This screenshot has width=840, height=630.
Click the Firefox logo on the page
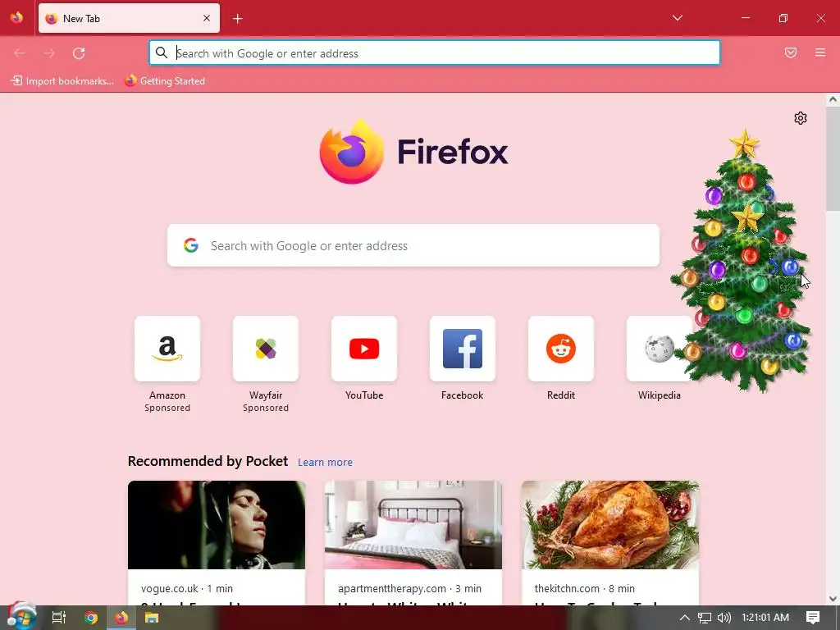point(413,152)
